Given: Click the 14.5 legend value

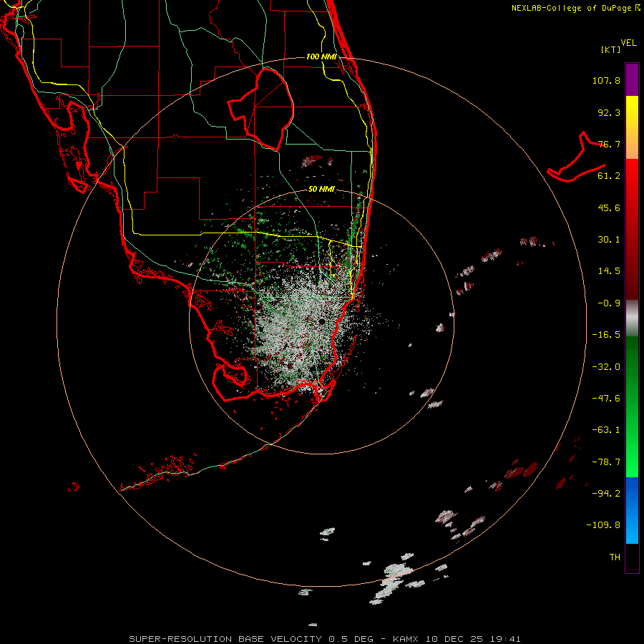Looking at the screenshot, I should point(609,271).
